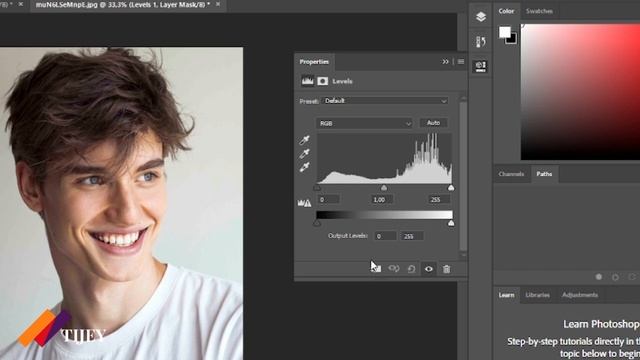Image resolution: width=640 pixels, height=360 pixels.
Task: Click the foreground color swatch in Color panel
Action: pyautogui.click(x=505, y=32)
